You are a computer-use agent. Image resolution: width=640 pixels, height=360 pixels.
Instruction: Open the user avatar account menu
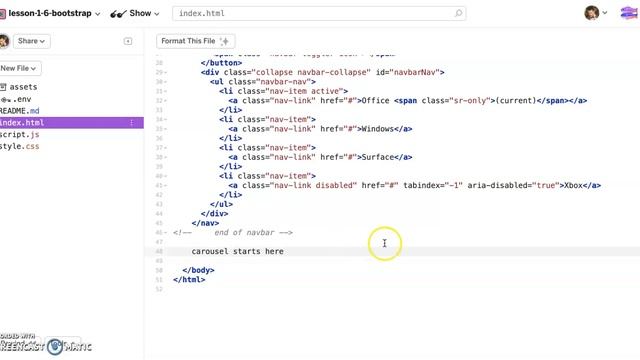point(595,13)
